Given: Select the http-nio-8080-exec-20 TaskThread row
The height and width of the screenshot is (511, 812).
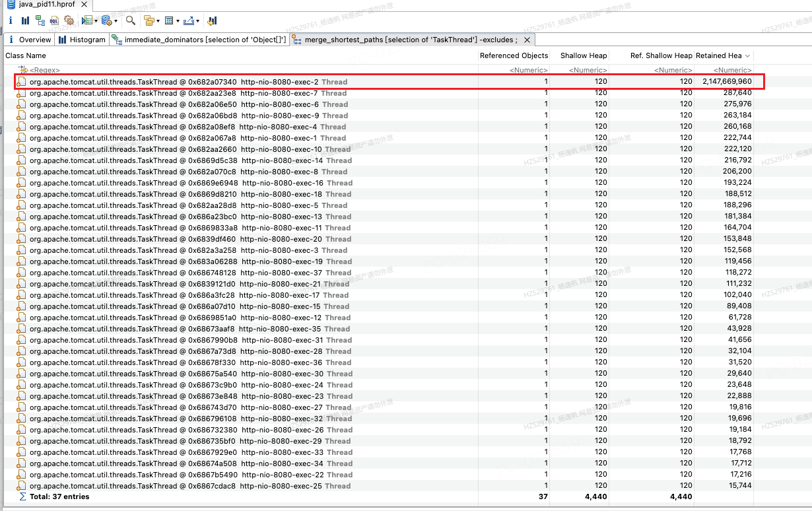Looking at the screenshot, I should pos(378,239).
